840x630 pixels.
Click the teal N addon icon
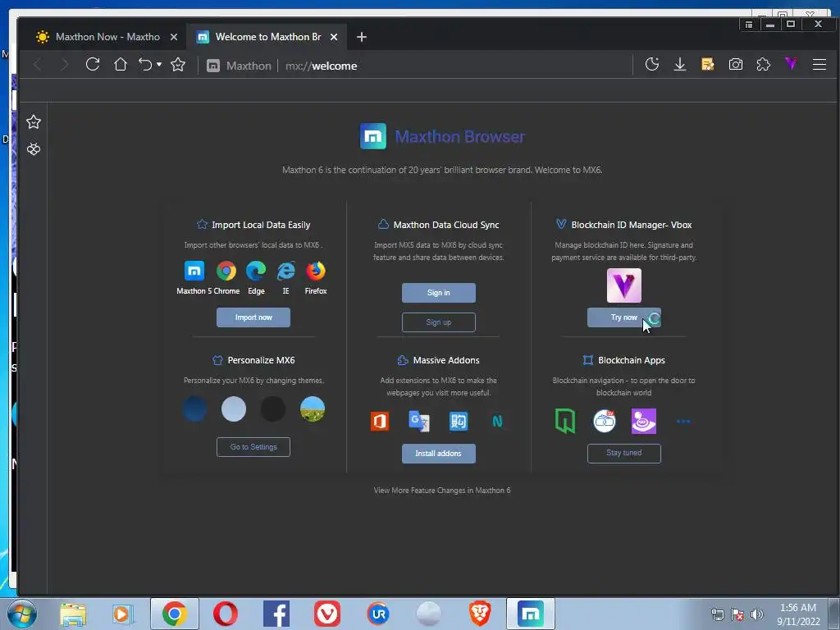point(498,422)
